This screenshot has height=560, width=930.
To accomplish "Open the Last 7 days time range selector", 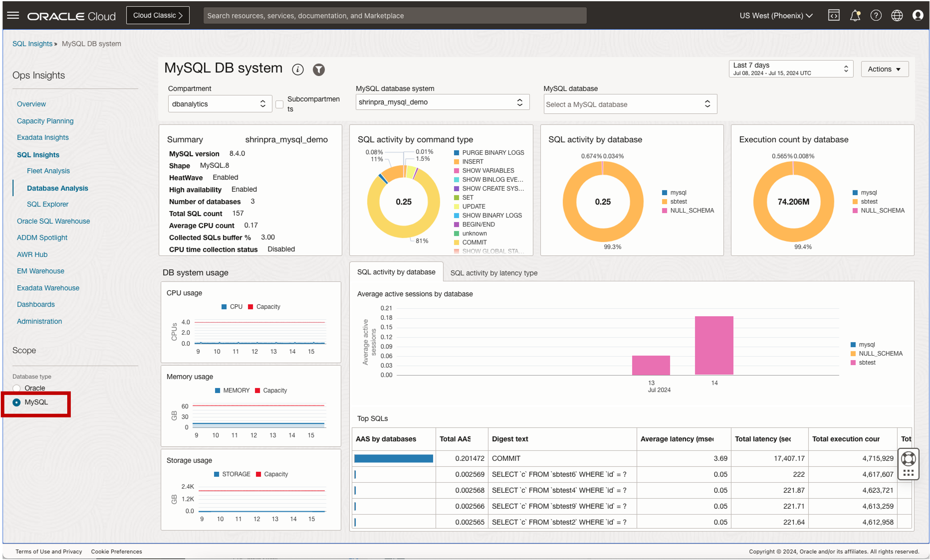I will click(x=791, y=69).
